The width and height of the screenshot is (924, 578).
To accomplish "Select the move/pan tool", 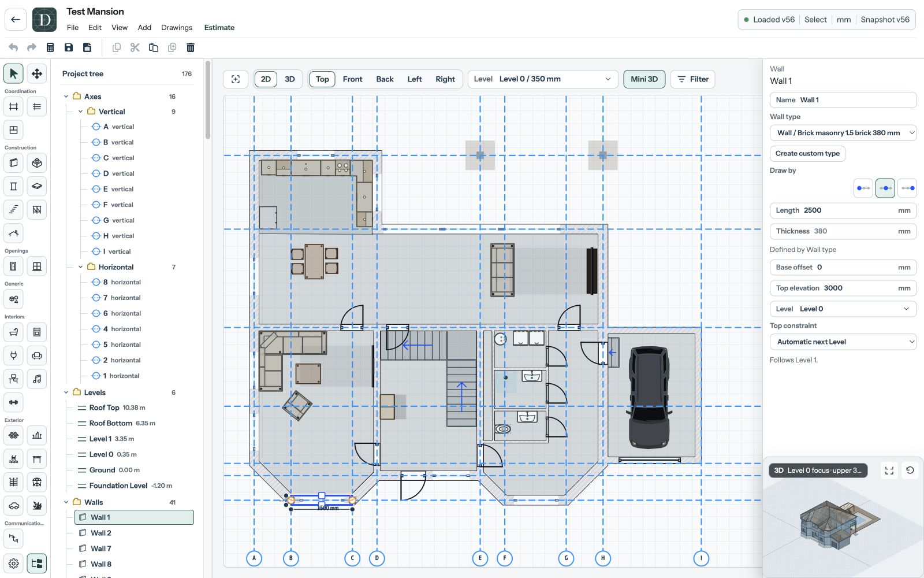I will point(37,73).
